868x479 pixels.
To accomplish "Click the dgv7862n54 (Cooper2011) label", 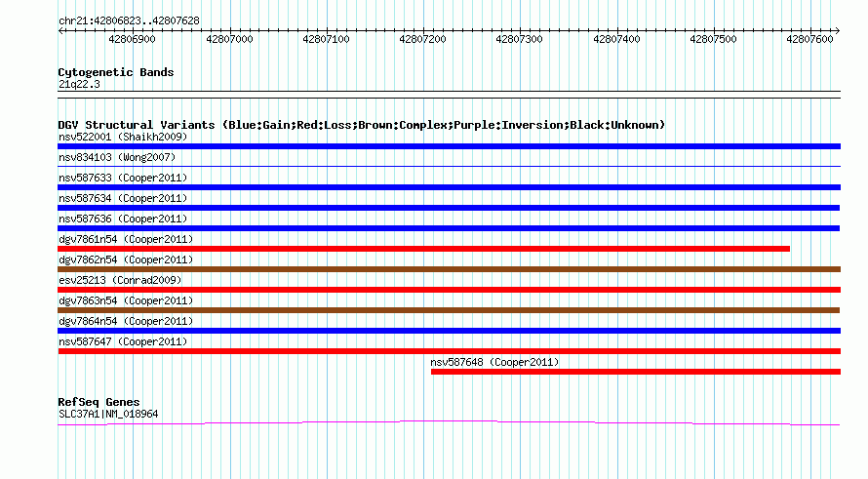I will pos(126,259).
